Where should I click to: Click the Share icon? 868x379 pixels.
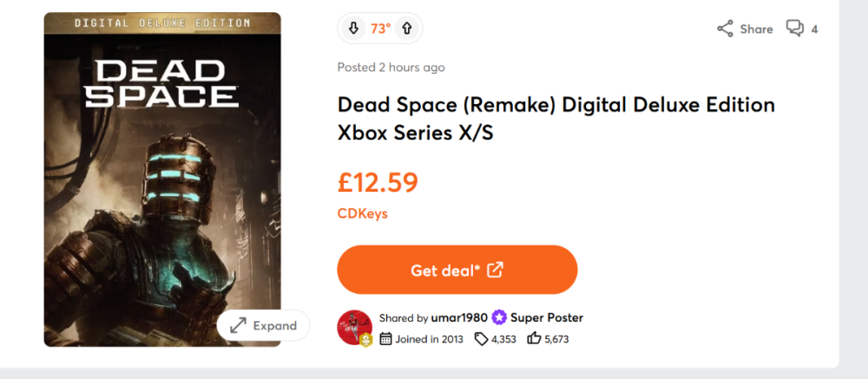725,29
